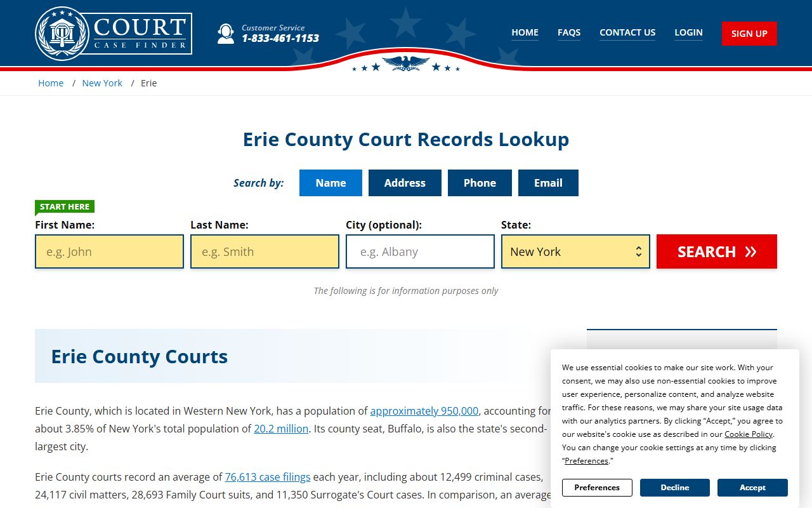The width and height of the screenshot is (812, 508).
Task: Decline non-essential cookies
Action: 675,488
